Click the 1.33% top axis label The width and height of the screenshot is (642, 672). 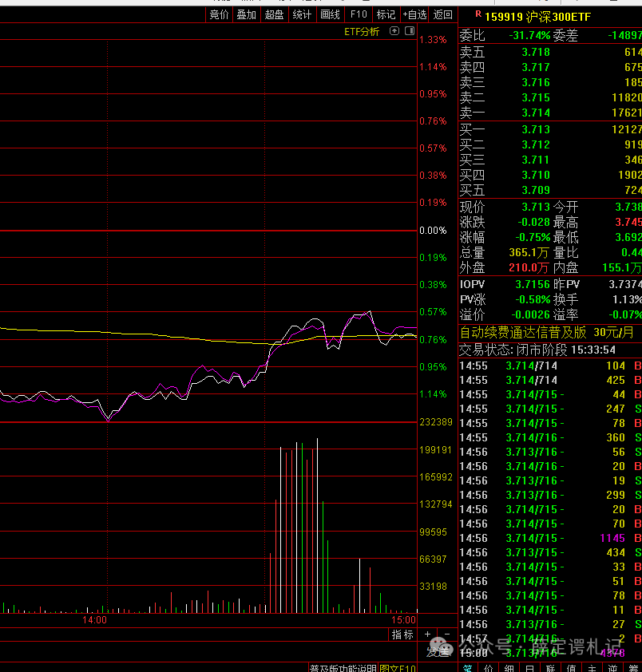(433, 40)
